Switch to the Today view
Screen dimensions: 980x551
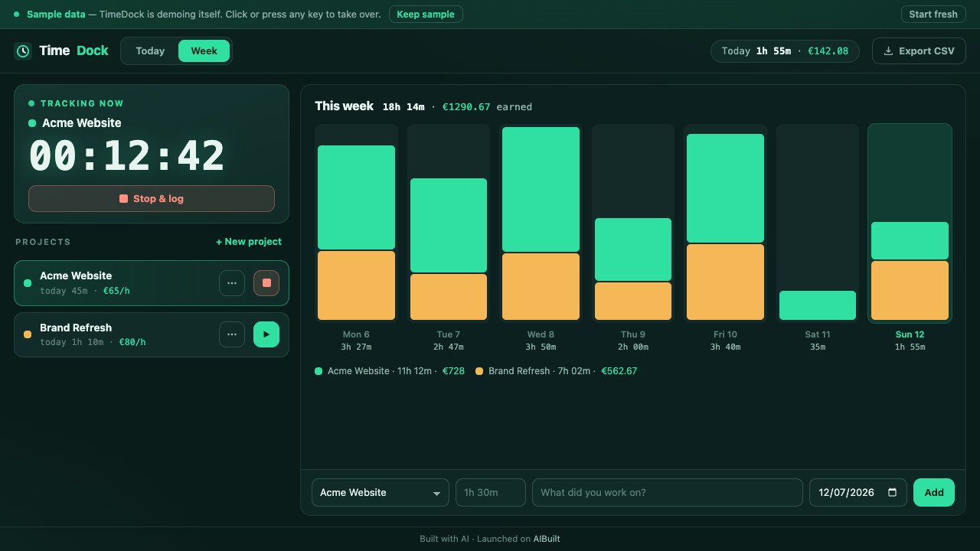[150, 51]
